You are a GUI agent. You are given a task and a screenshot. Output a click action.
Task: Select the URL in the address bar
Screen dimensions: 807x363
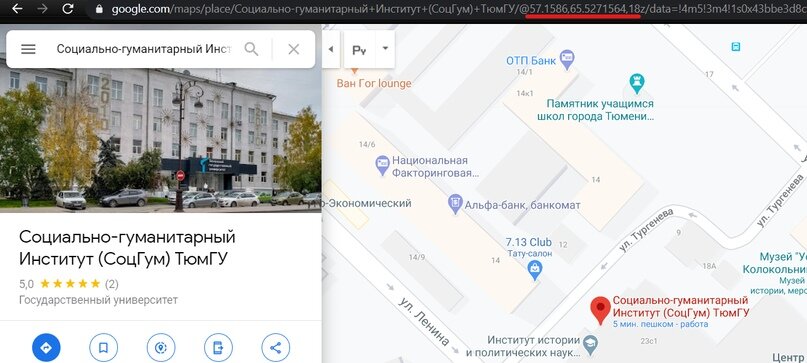[x=458, y=9]
